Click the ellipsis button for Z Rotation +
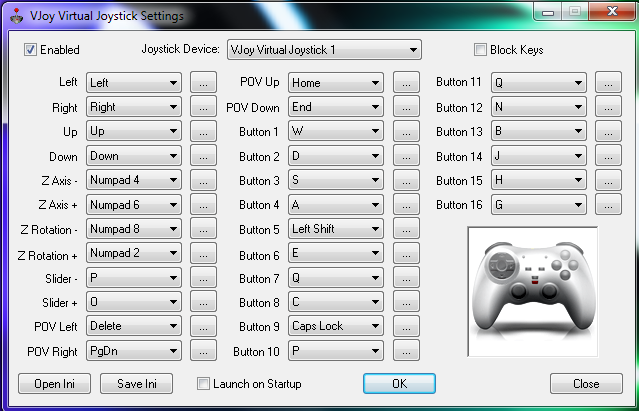Image resolution: width=639 pixels, height=411 pixels. (x=203, y=253)
